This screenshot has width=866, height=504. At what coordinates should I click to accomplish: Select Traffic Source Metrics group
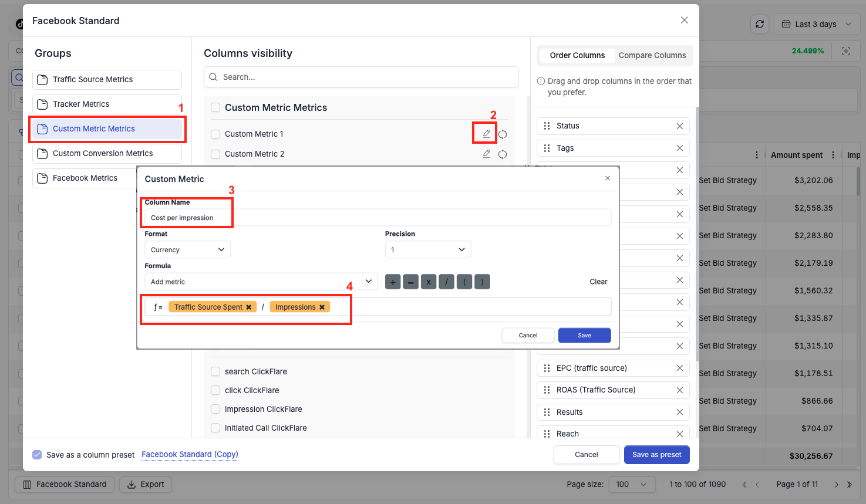(x=107, y=80)
